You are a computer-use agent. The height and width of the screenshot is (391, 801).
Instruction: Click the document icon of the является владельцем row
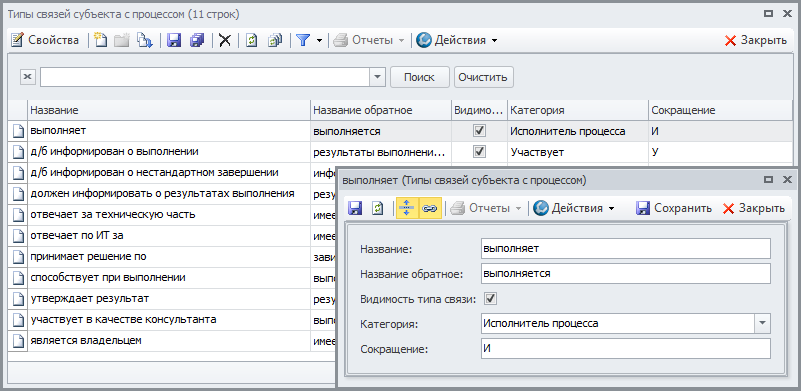pyautogui.click(x=18, y=341)
